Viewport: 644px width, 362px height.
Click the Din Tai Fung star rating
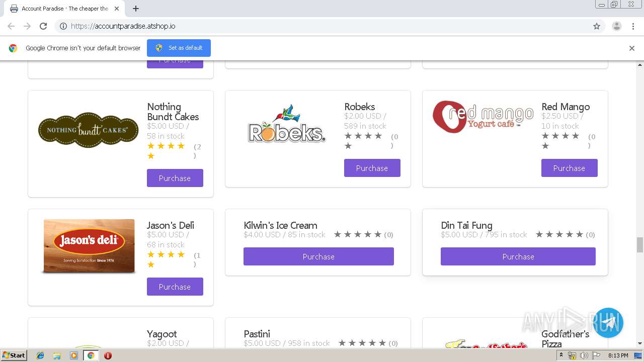point(559,235)
